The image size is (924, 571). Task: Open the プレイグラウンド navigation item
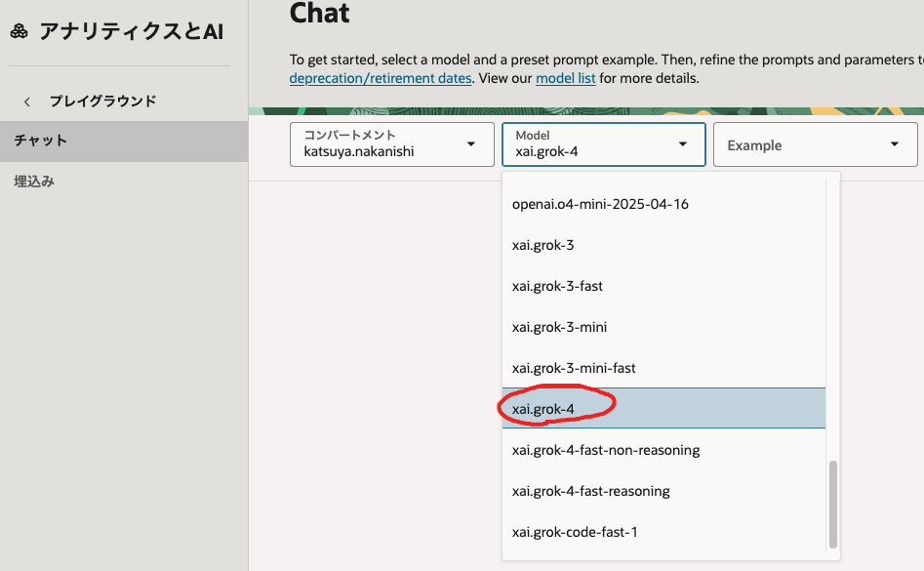(103, 102)
